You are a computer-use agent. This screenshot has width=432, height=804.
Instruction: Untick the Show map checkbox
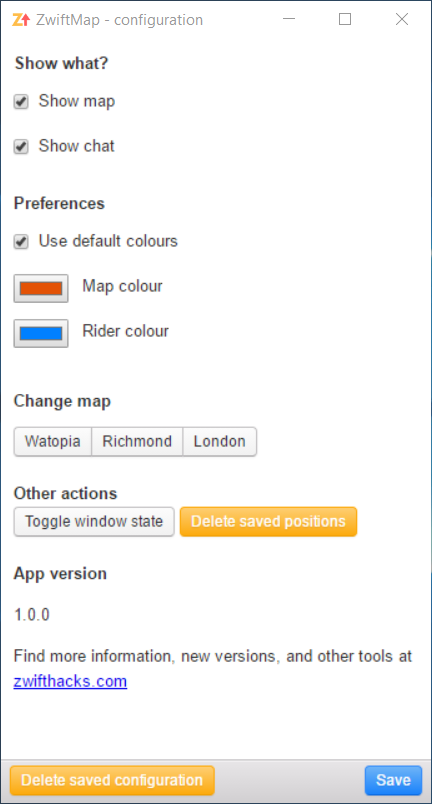click(21, 102)
